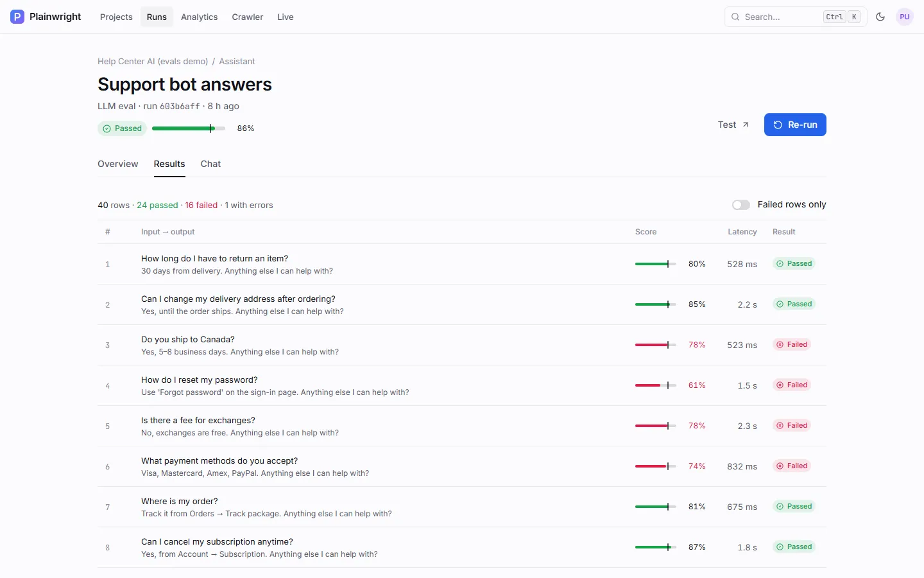Image resolution: width=924 pixels, height=578 pixels.
Task: Click the Passed check icon under the title
Action: pyautogui.click(x=107, y=128)
